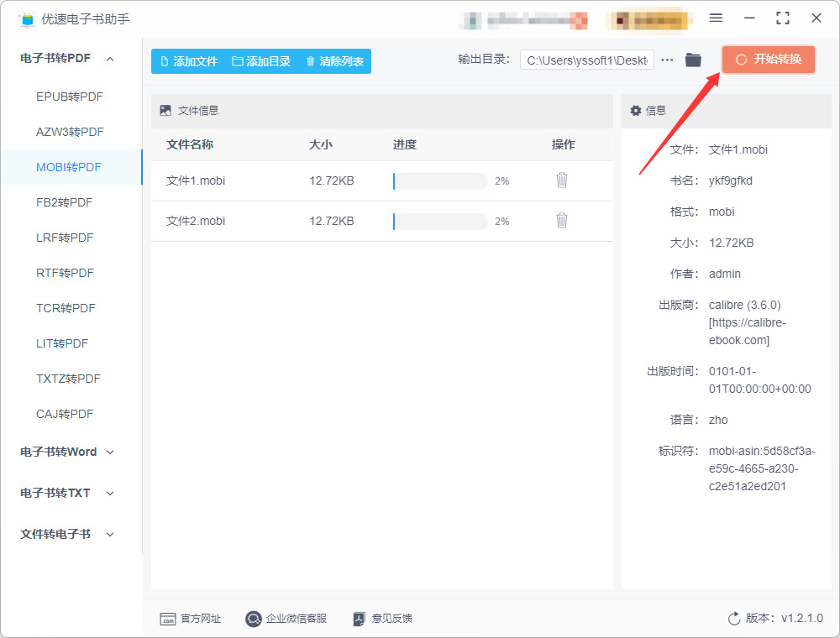Select AZW3转PDF in the sidebar
The width and height of the screenshot is (840, 638).
pos(70,132)
